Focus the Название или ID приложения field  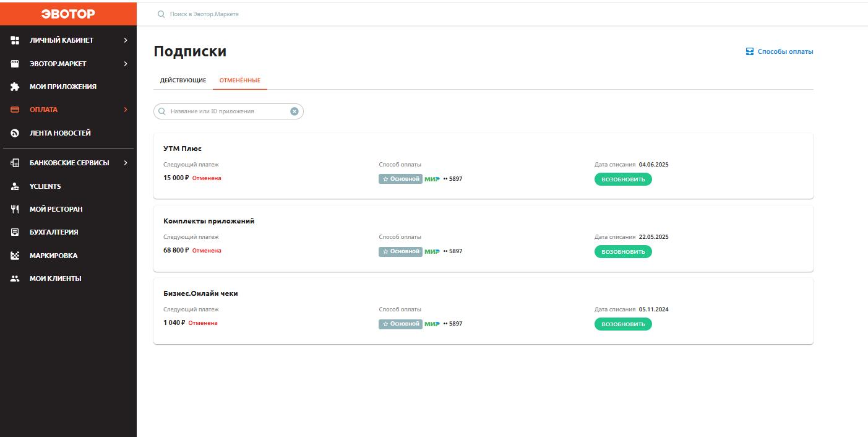(x=228, y=111)
